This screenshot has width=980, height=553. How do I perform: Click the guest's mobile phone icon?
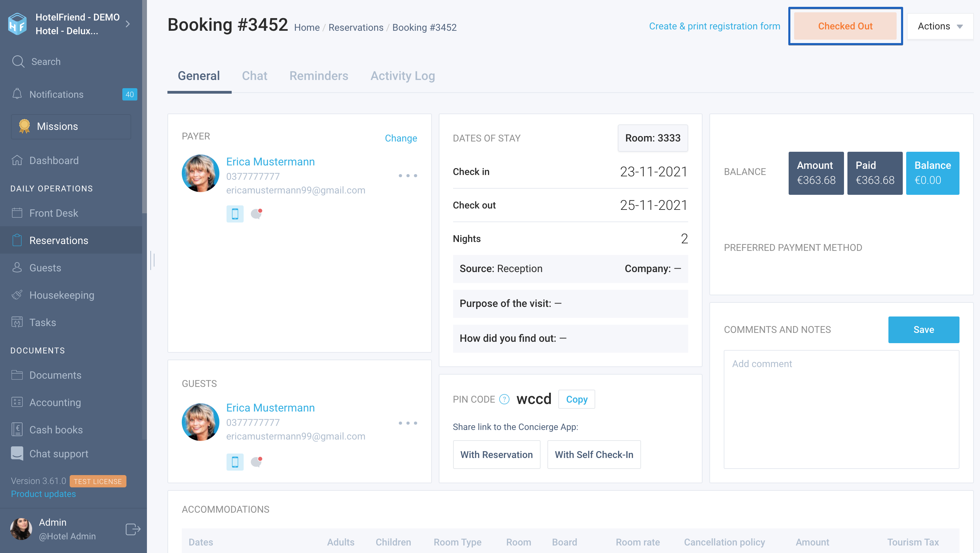(x=235, y=462)
